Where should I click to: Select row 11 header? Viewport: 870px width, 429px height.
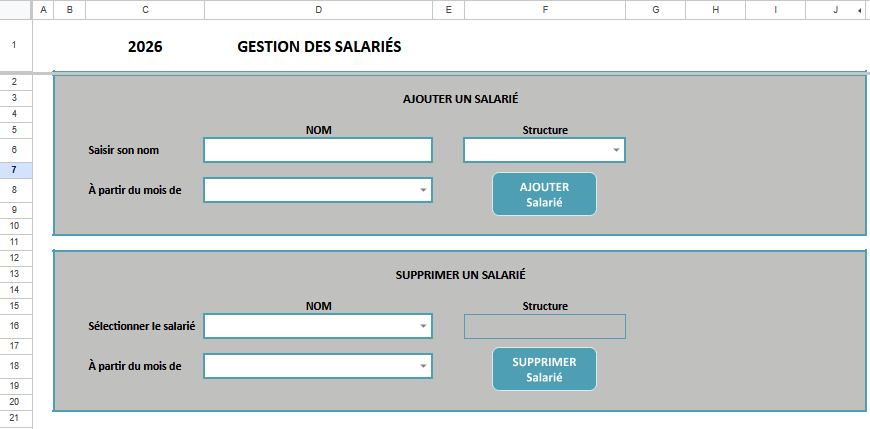coord(14,242)
